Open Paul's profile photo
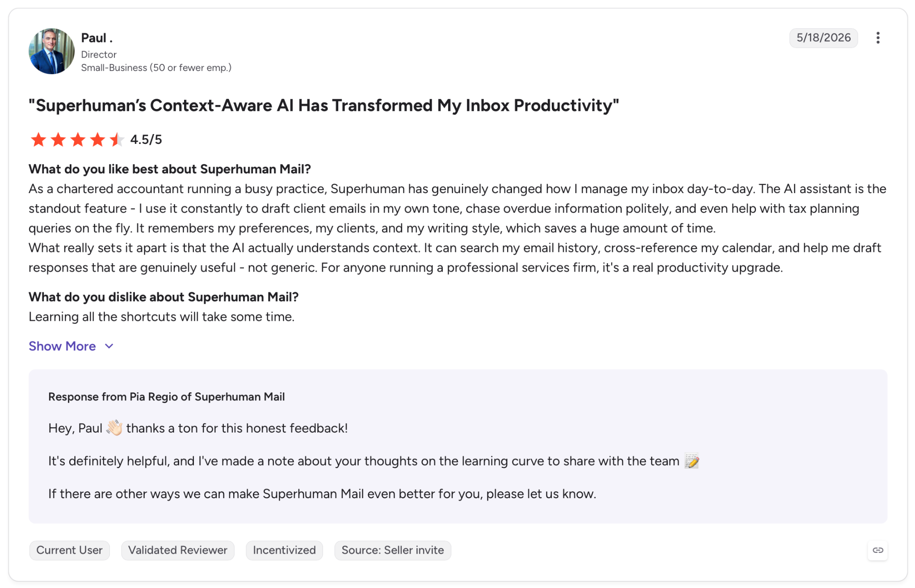Screen dimensions: 915x588 pos(51,51)
